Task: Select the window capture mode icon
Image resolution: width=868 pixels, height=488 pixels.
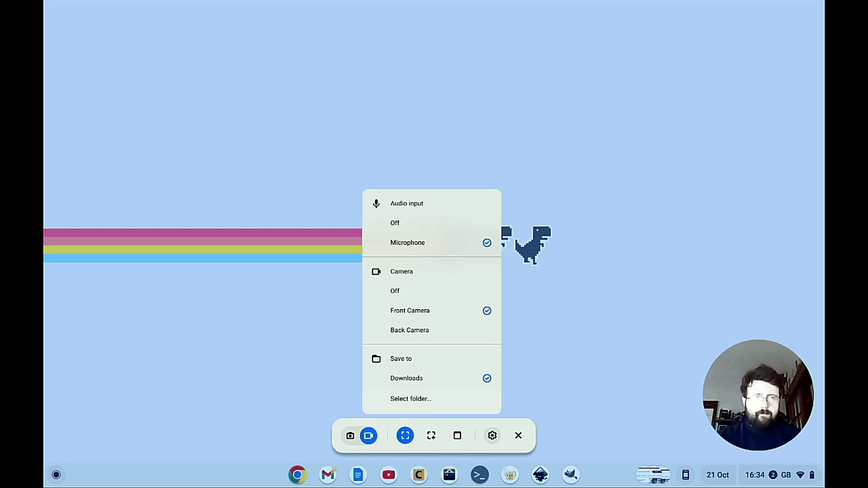Action: click(457, 435)
